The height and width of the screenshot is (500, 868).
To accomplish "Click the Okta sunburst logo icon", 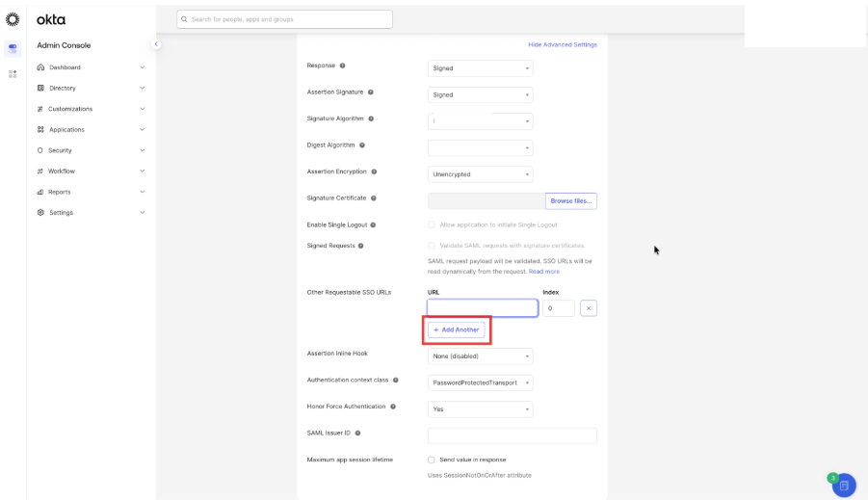I will click(x=13, y=19).
